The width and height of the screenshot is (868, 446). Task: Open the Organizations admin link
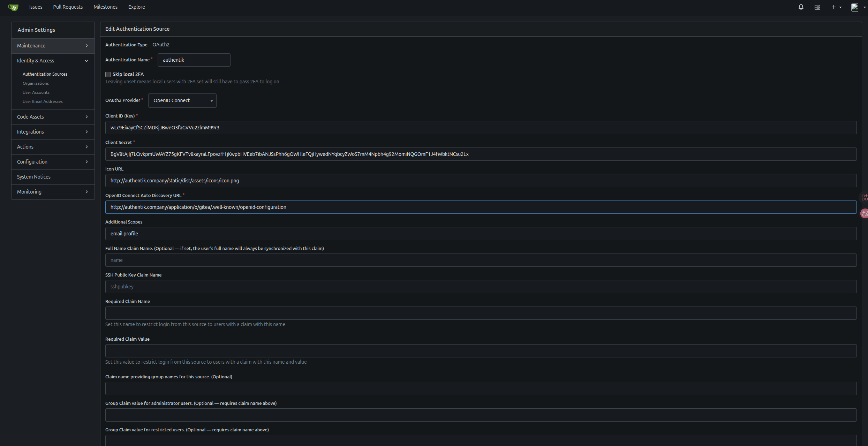36,83
